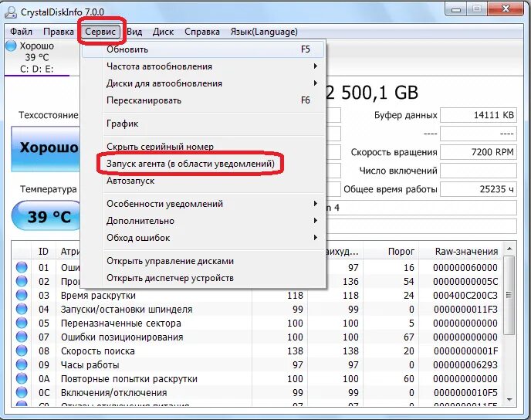The width and height of the screenshot is (531, 420).
Task: Toggle the Автозапуск option
Action: coord(203,181)
